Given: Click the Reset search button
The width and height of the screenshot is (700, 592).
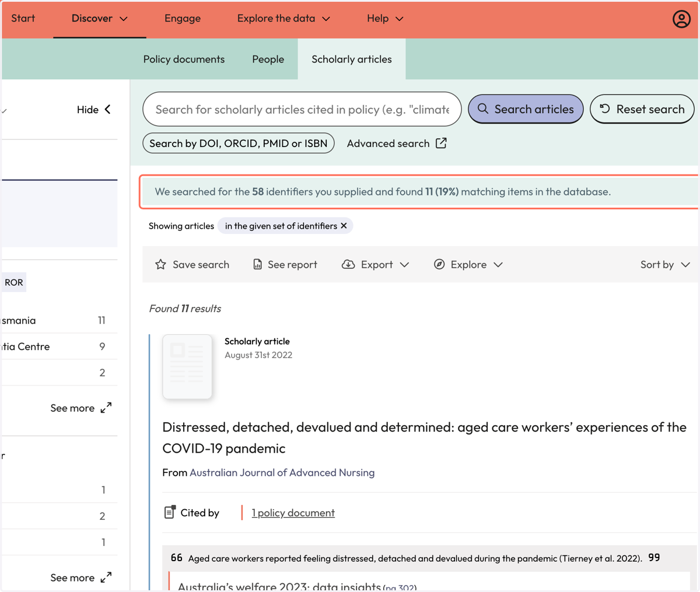Looking at the screenshot, I should tap(642, 109).
